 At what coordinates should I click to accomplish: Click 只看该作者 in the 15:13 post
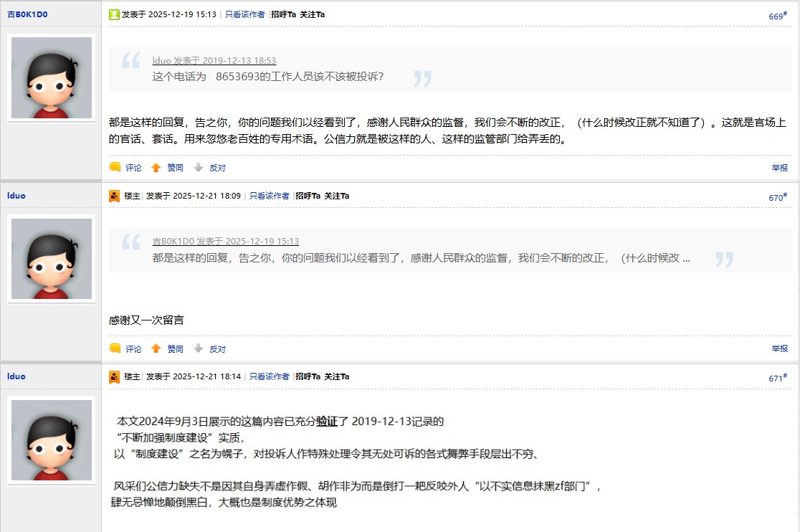click(244, 14)
